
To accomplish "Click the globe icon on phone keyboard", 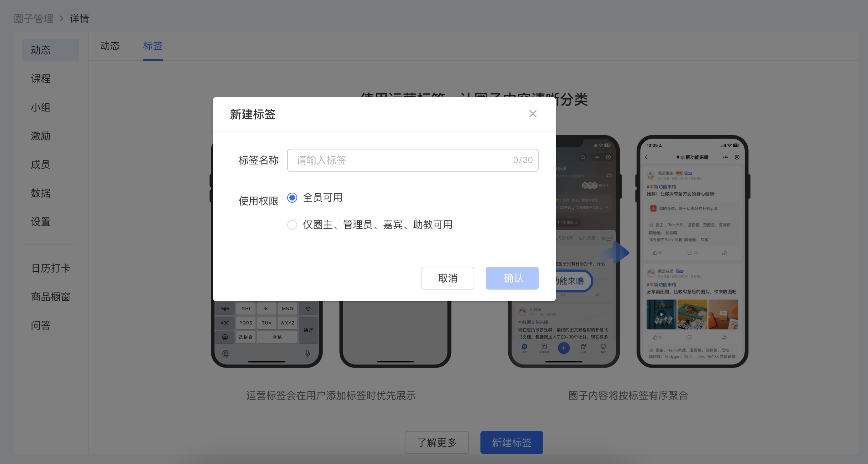I will [x=226, y=354].
